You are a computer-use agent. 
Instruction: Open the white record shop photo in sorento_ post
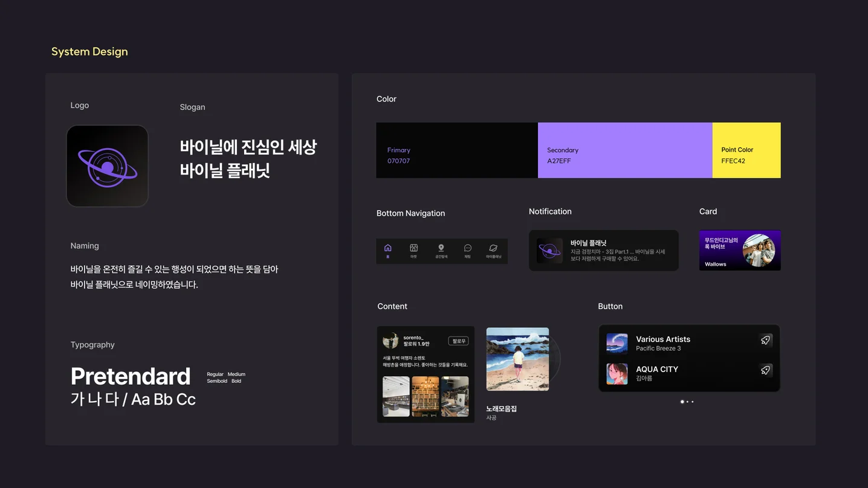(x=397, y=397)
